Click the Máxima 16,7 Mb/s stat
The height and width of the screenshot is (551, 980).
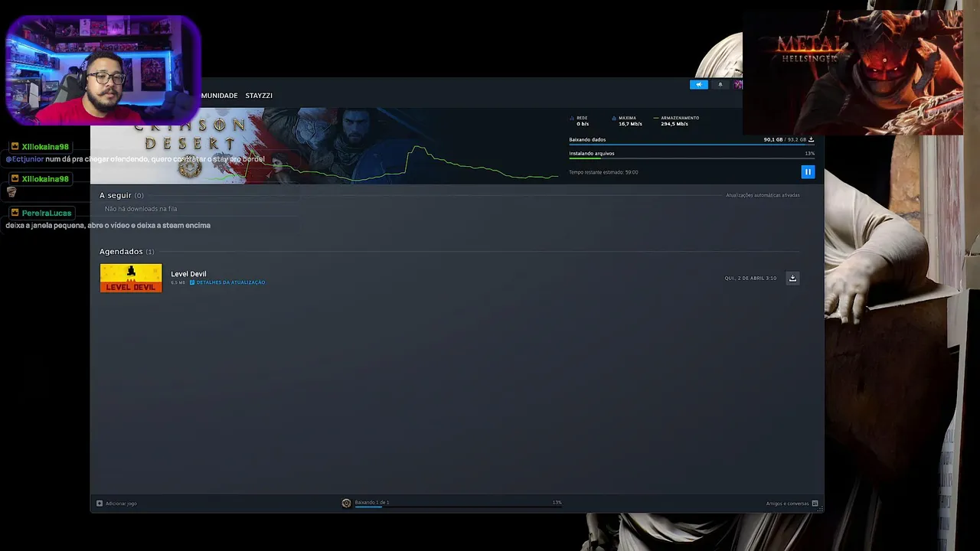click(x=628, y=121)
